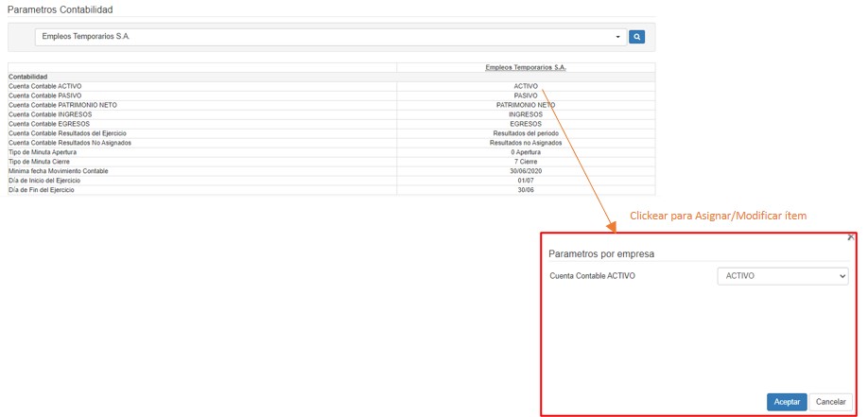Viewport: 868px width, 417px height.
Task: Expand the Cuenta Contable ACTIVO select box
Action: tap(782, 276)
